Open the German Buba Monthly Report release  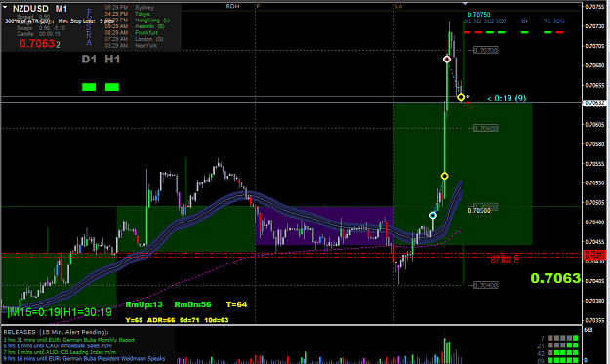click(x=69, y=340)
